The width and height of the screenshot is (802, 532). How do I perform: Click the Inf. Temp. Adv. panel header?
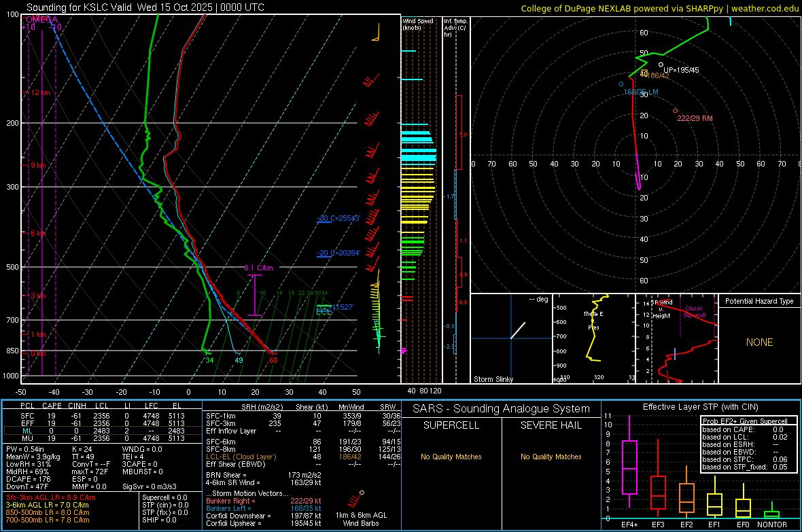click(x=455, y=28)
